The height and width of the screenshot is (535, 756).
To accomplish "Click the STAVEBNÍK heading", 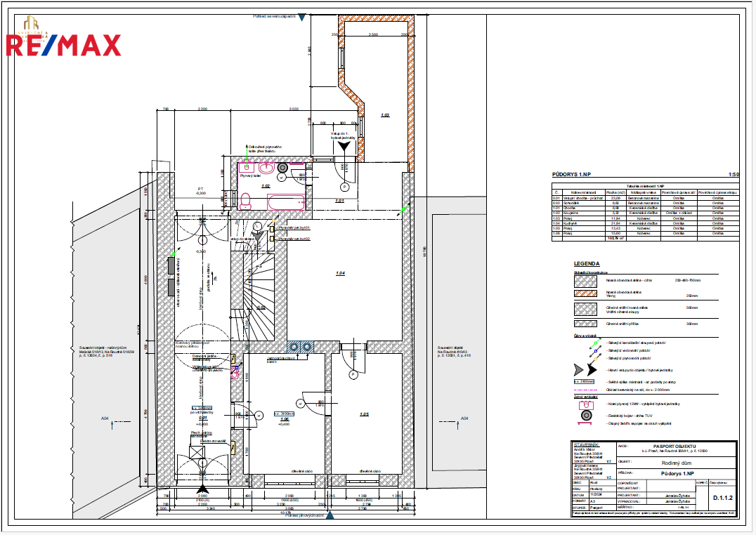I will pyautogui.click(x=586, y=445).
